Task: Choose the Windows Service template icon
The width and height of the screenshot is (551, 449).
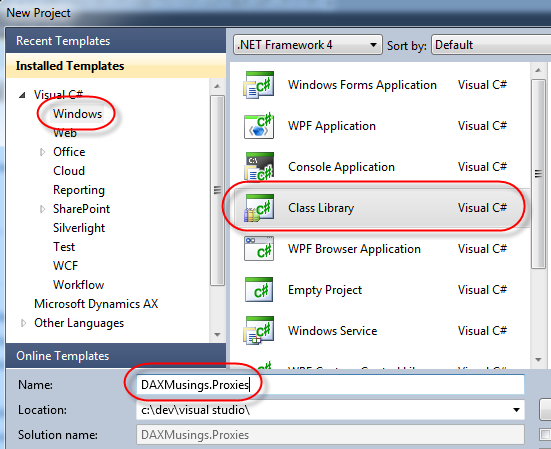Action: 259,330
